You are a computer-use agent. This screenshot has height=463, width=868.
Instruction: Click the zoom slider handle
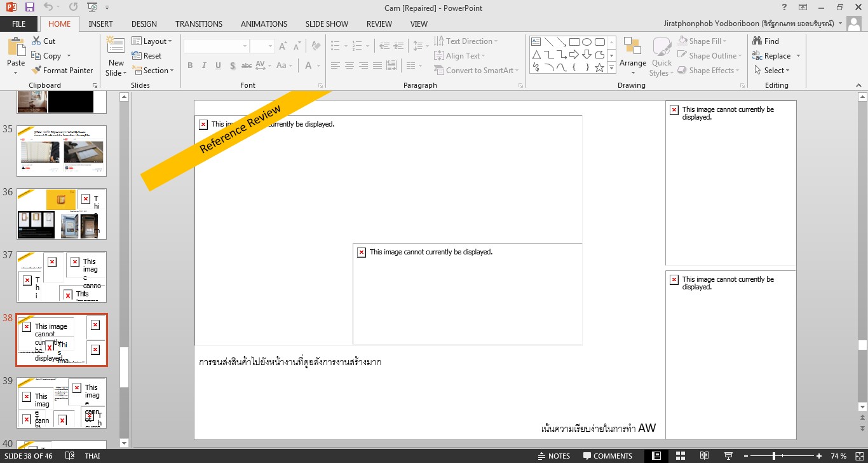click(x=774, y=456)
